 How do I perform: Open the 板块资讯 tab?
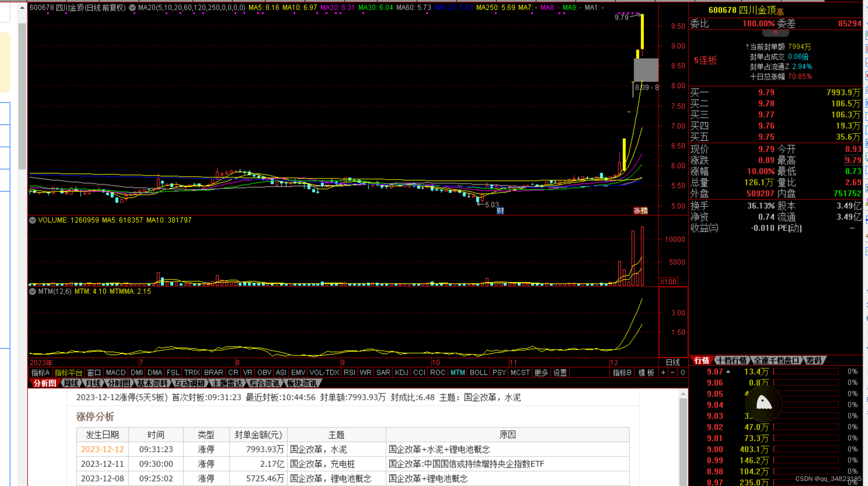click(x=302, y=383)
